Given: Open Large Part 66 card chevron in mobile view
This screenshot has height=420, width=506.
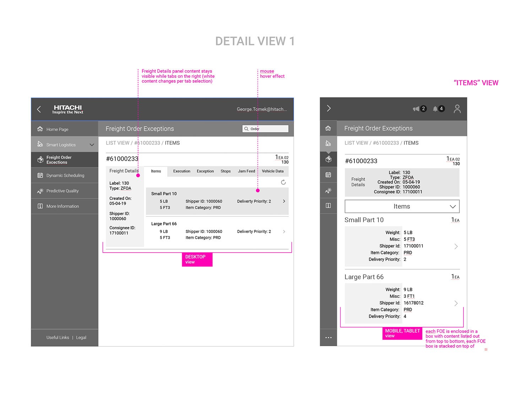Looking at the screenshot, I should click(456, 303).
